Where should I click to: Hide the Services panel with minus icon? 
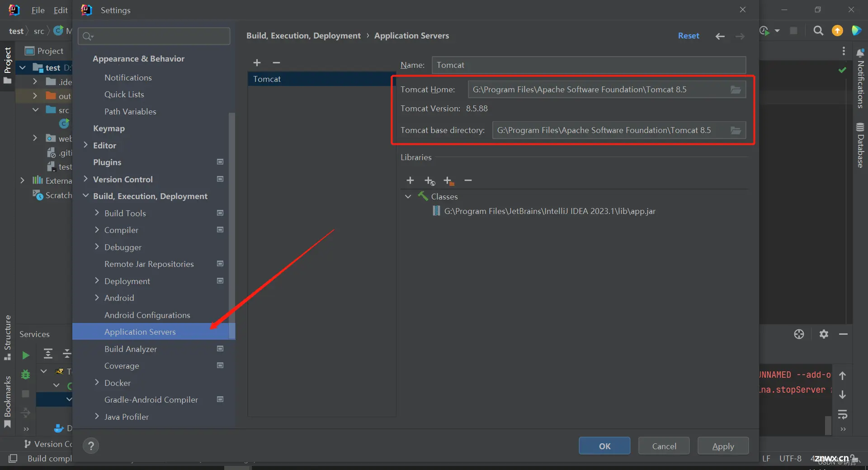click(843, 334)
